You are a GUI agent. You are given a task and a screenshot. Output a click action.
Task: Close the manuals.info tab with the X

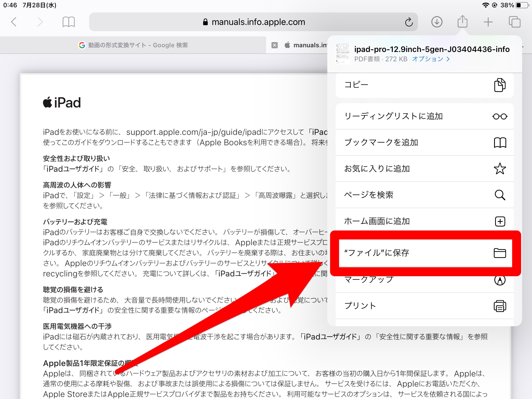click(x=275, y=45)
